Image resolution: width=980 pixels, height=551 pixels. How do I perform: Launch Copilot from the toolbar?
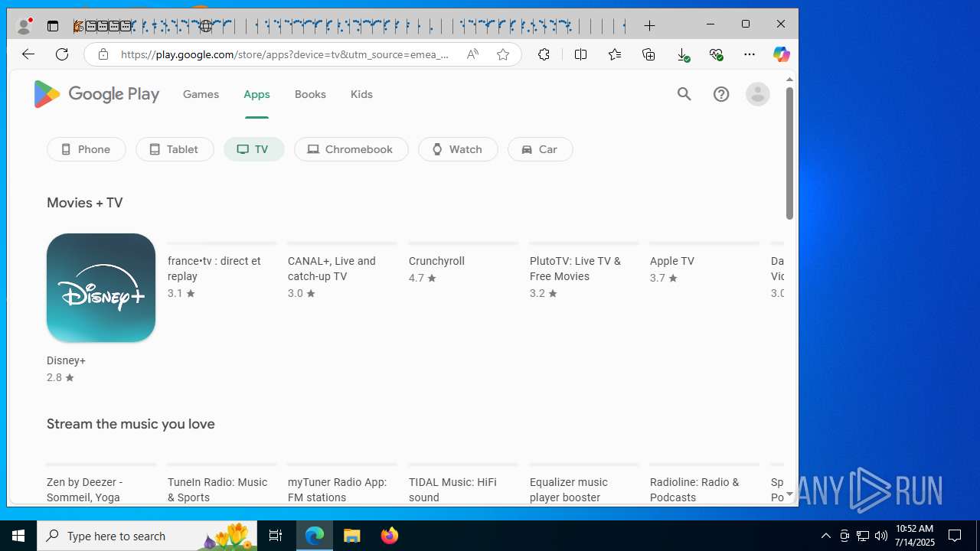point(781,54)
